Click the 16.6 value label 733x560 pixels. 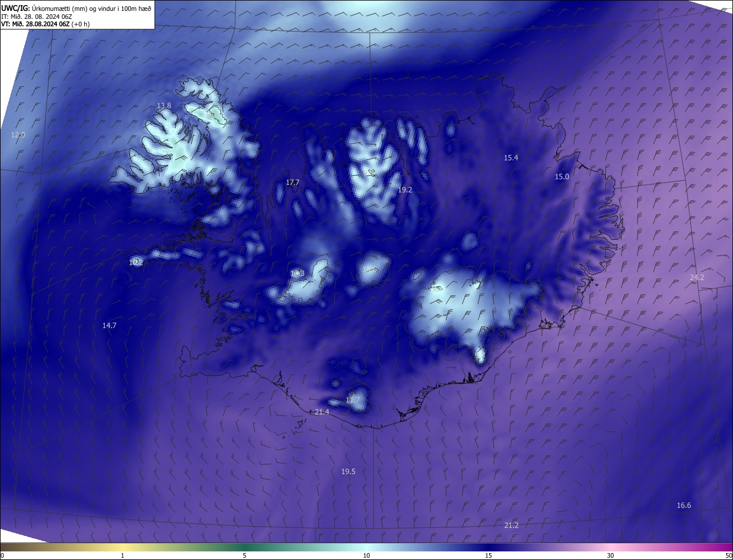click(x=684, y=505)
